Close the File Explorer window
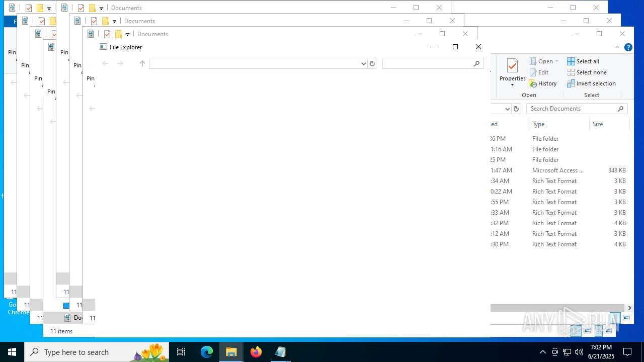This screenshot has height=362, width=644. (x=478, y=47)
